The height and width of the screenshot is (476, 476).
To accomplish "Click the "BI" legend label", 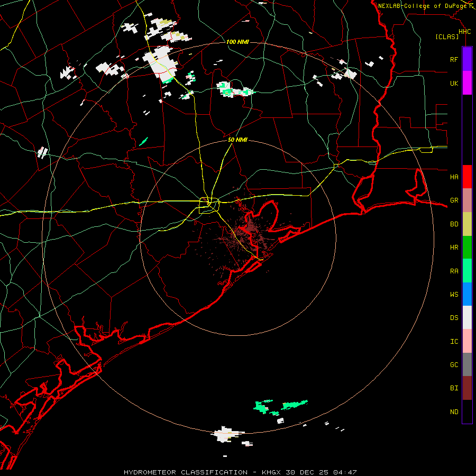I will point(454,388).
